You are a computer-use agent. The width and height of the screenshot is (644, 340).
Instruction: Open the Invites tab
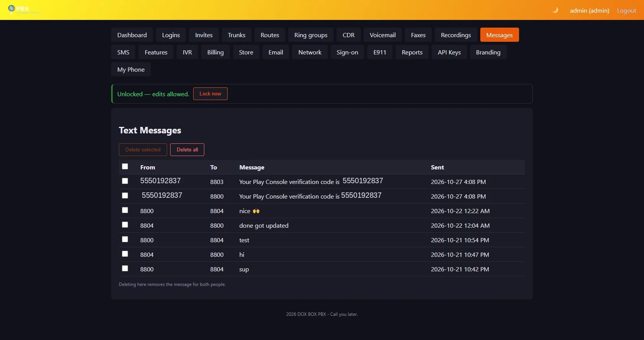204,35
